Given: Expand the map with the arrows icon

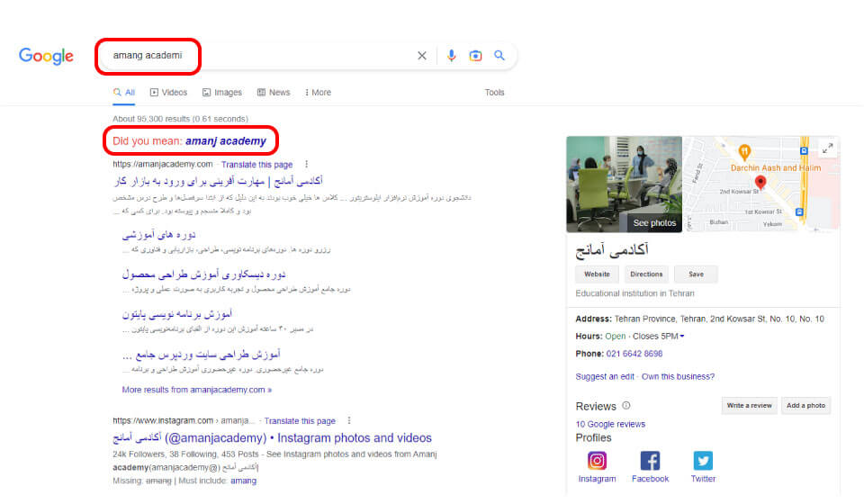Looking at the screenshot, I should 827,148.
